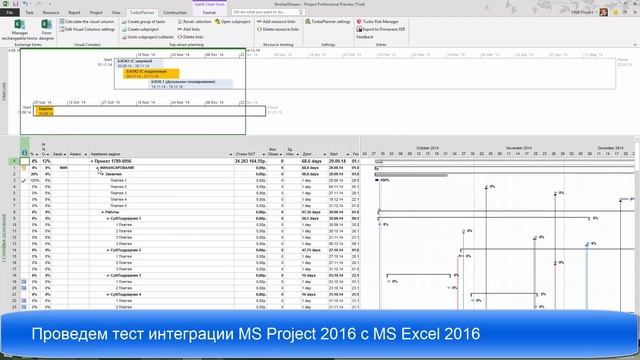Screen dimensions: 640x360
Task: Select the row 1 number header
Action: pyautogui.click(x=14, y=168)
